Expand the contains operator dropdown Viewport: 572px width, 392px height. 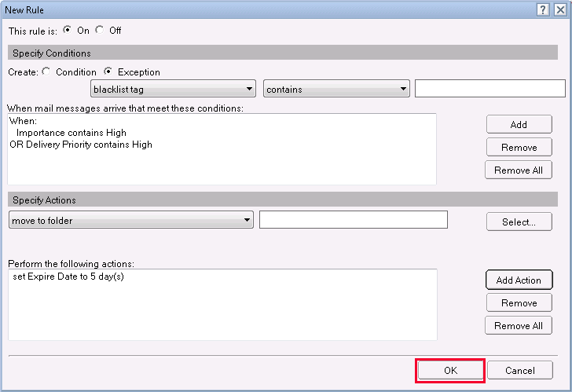336,90
